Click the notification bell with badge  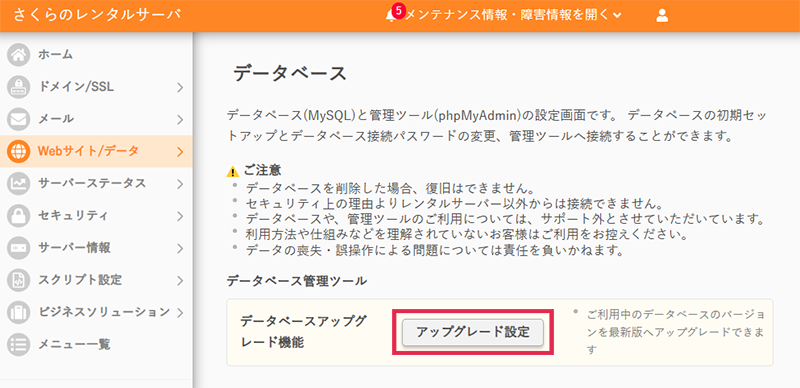coord(393,14)
